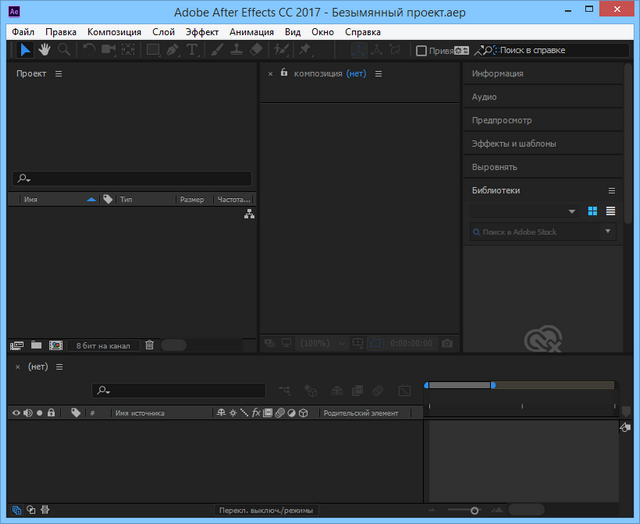Open the Composition panel menu
640x524 pixels.
pyautogui.click(x=378, y=74)
